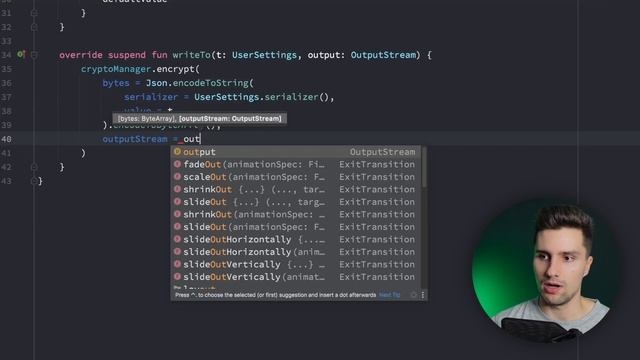The image size is (640, 360).
Task: Collapse the fold marker on line 31
Action: click(34, 13)
